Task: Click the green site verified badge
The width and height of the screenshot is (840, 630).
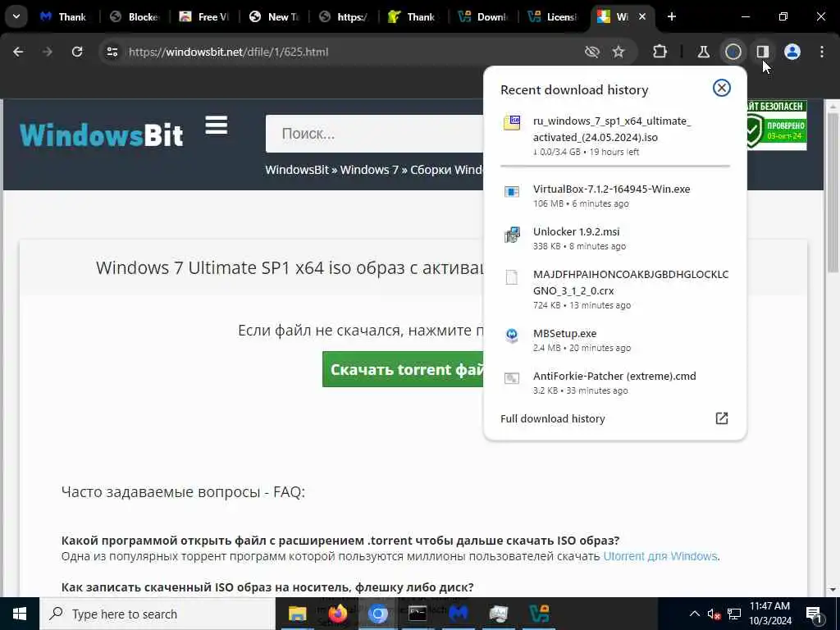Action: [776, 126]
